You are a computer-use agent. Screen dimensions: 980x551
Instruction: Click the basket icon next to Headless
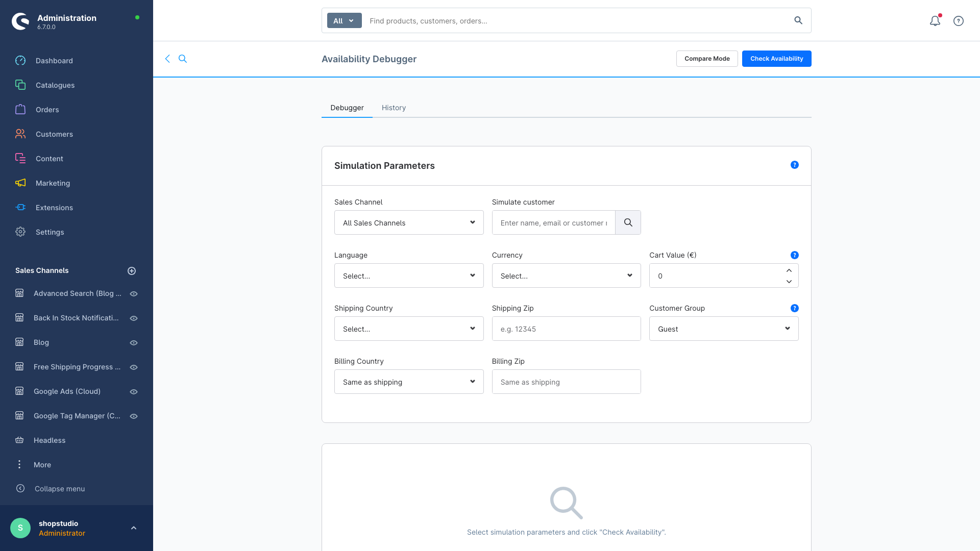(19, 440)
